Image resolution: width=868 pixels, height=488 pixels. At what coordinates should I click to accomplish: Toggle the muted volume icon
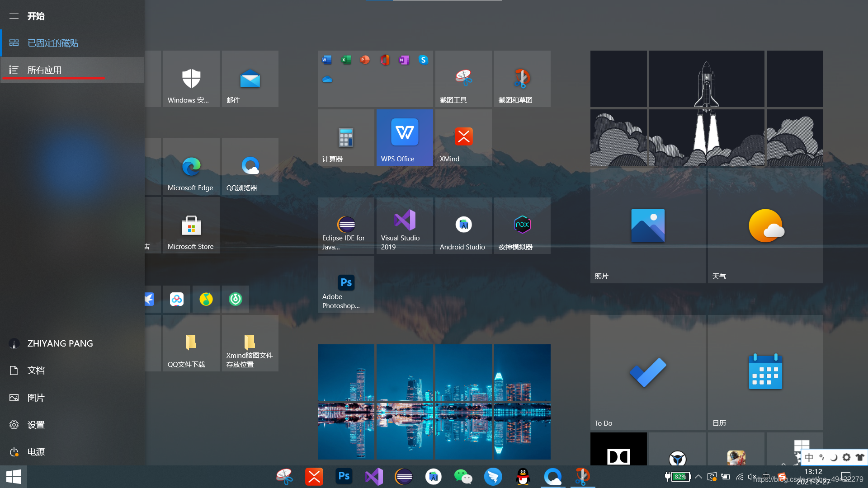pos(752,477)
